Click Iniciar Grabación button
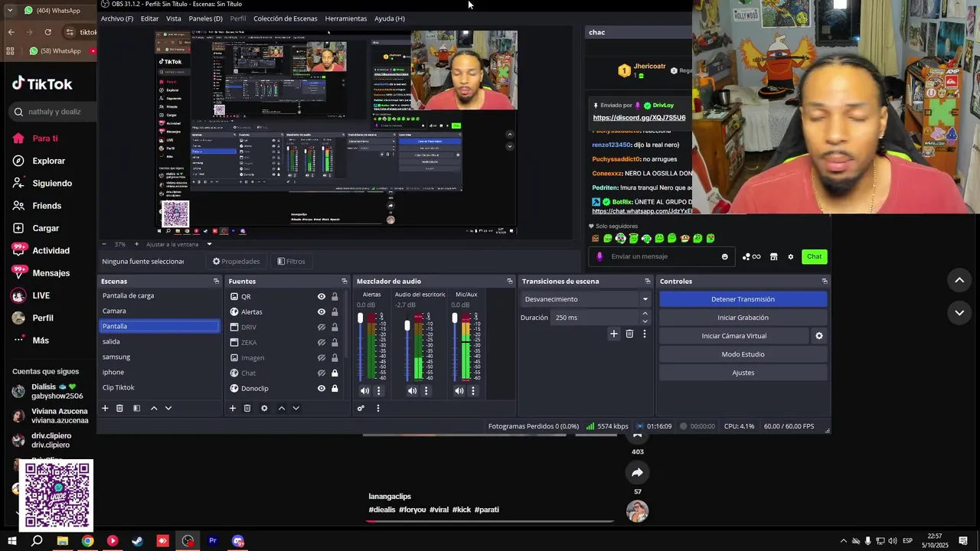 [x=743, y=318]
